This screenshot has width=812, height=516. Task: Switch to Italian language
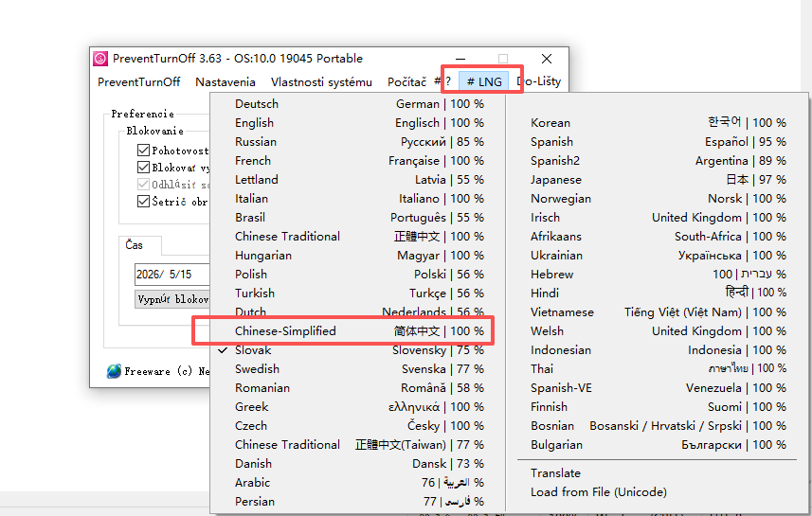click(357, 198)
